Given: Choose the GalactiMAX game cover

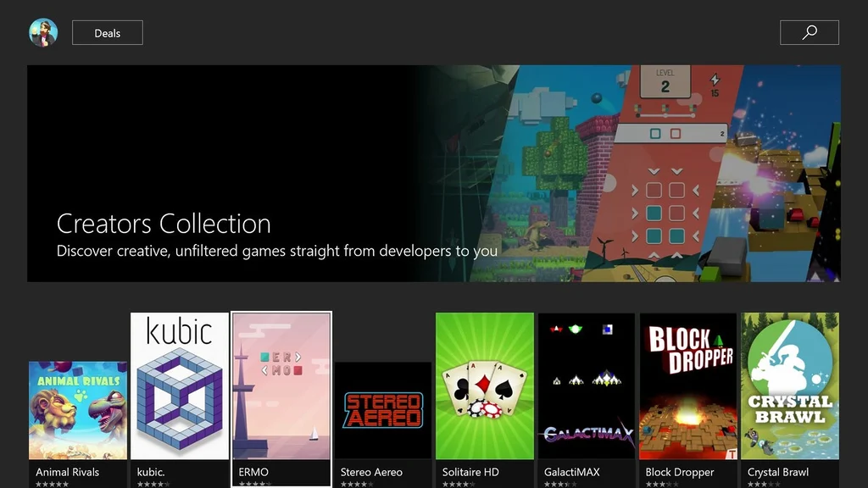Looking at the screenshot, I should 587,385.
